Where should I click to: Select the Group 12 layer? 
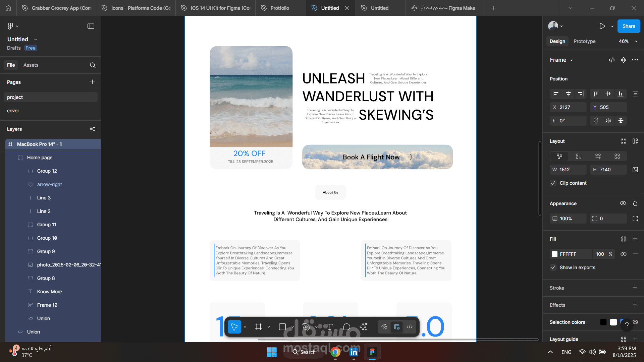(x=47, y=171)
